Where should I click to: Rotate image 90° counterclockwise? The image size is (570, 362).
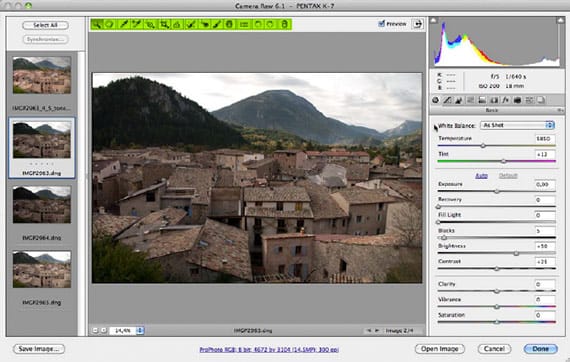pos(257,24)
